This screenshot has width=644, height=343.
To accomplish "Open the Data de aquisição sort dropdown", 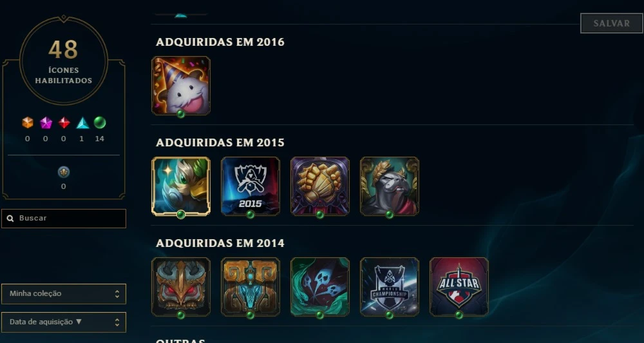I will (64, 322).
